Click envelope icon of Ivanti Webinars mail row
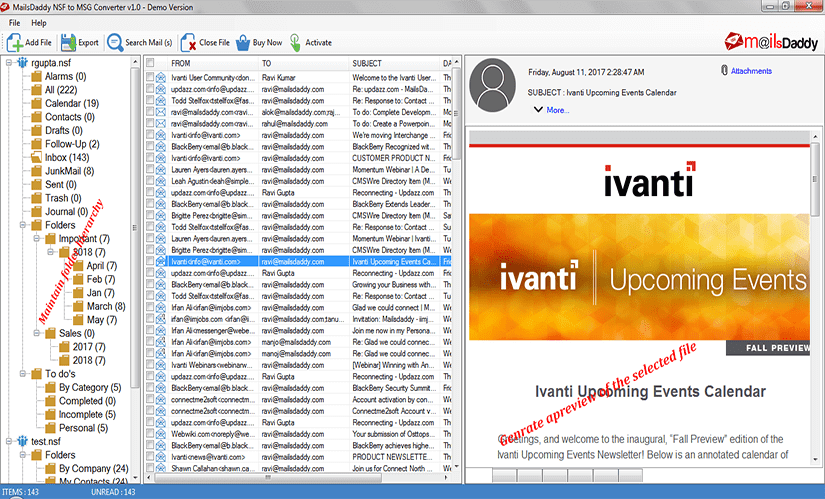Screen dimensions: 825x499 pos(160,365)
